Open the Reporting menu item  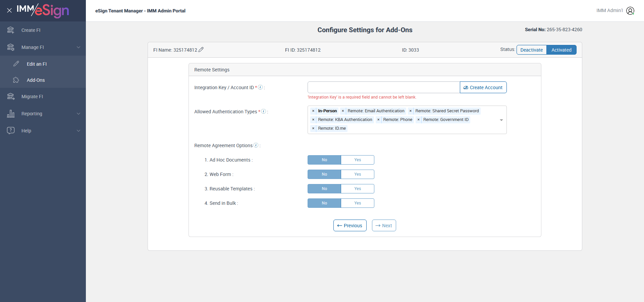point(43,114)
